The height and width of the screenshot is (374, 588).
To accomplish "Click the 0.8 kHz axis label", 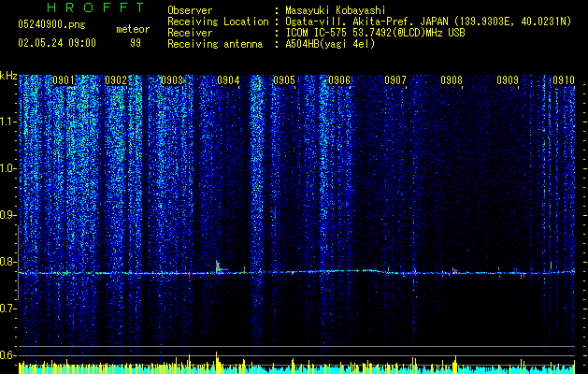I will (8, 262).
